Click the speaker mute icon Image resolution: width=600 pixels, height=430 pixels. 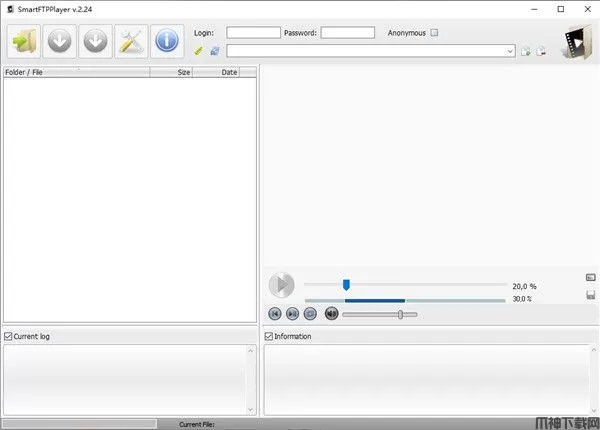point(331,314)
